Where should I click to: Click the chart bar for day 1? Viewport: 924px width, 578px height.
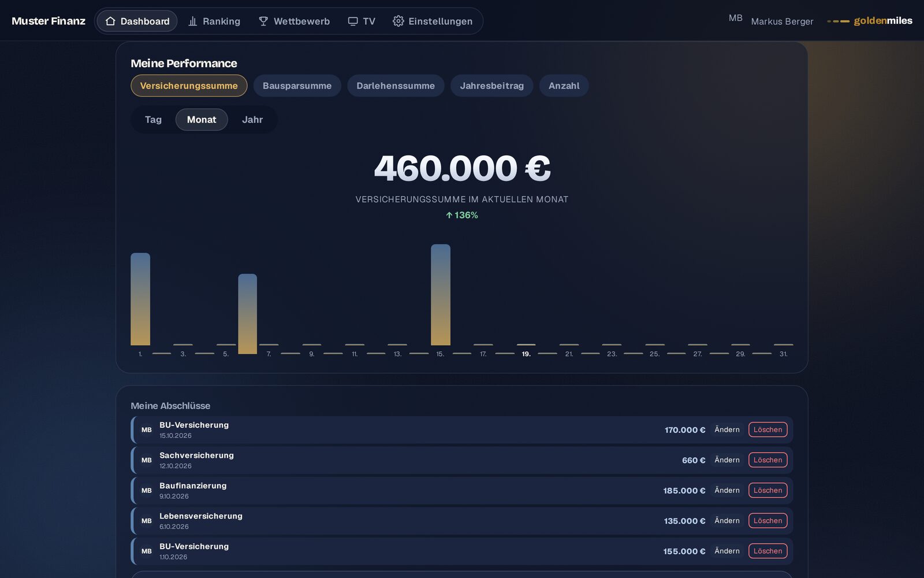click(140, 299)
